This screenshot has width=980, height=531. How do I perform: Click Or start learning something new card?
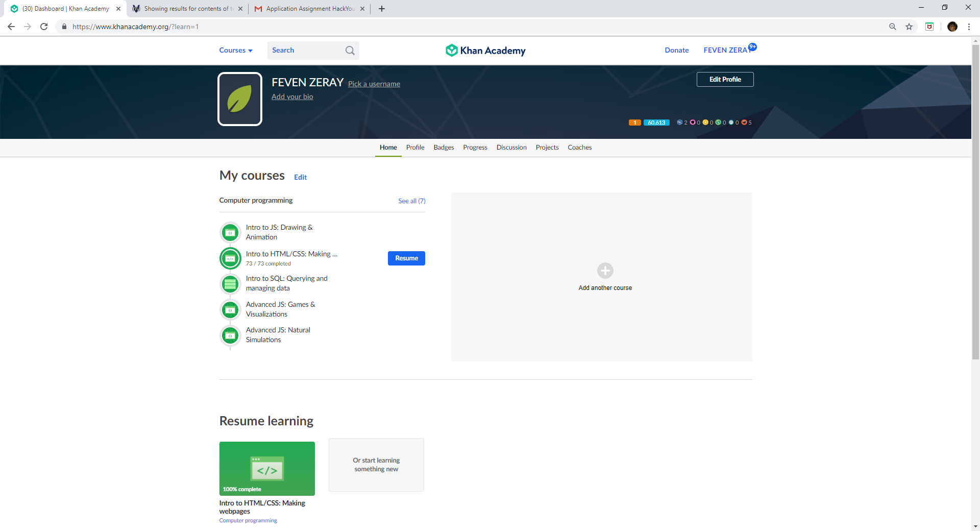pos(377,465)
